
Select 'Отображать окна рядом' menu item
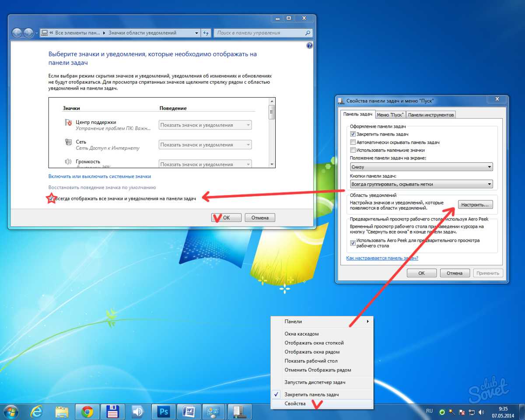coord(322,352)
